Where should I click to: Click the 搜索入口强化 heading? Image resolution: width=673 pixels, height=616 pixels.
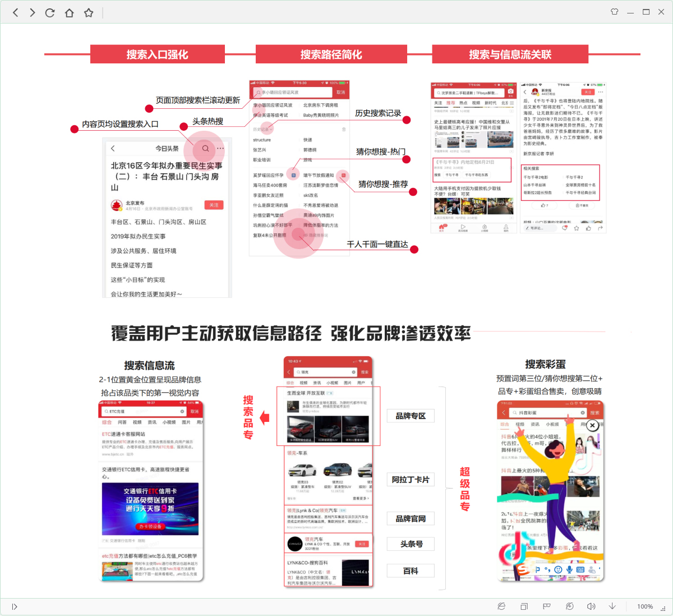(158, 54)
